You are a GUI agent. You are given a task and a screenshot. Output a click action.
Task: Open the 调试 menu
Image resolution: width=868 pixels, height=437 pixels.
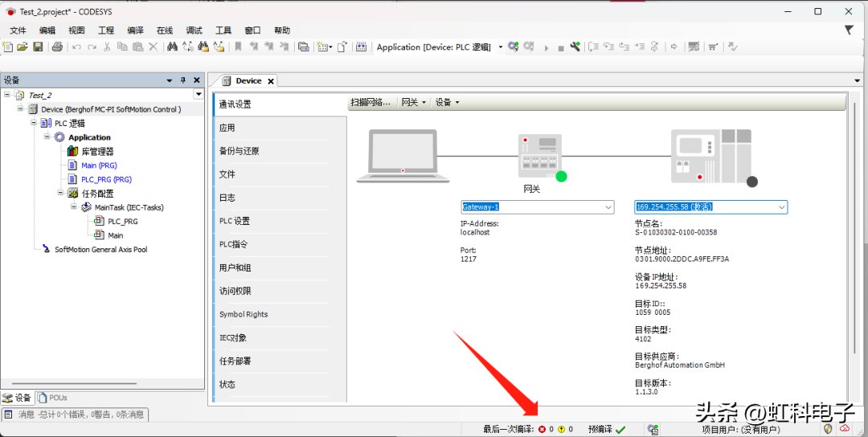pyautogui.click(x=194, y=31)
